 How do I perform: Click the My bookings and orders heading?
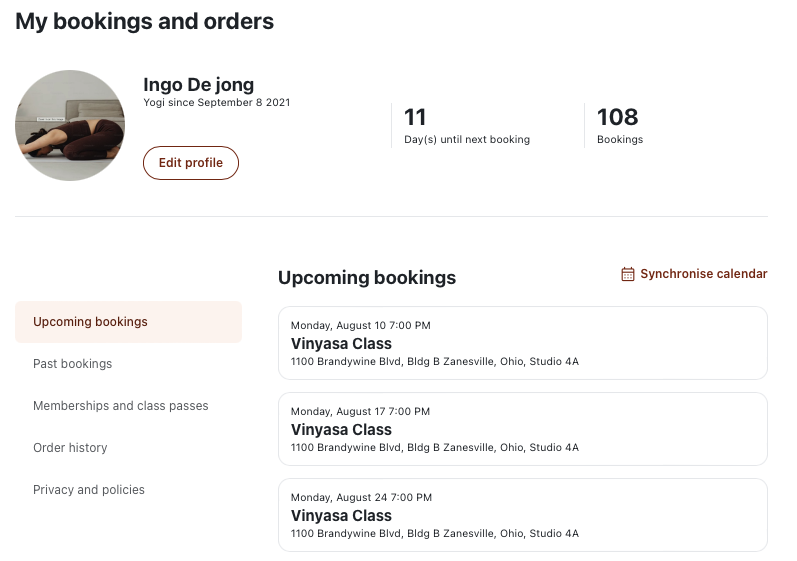coord(144,21)
